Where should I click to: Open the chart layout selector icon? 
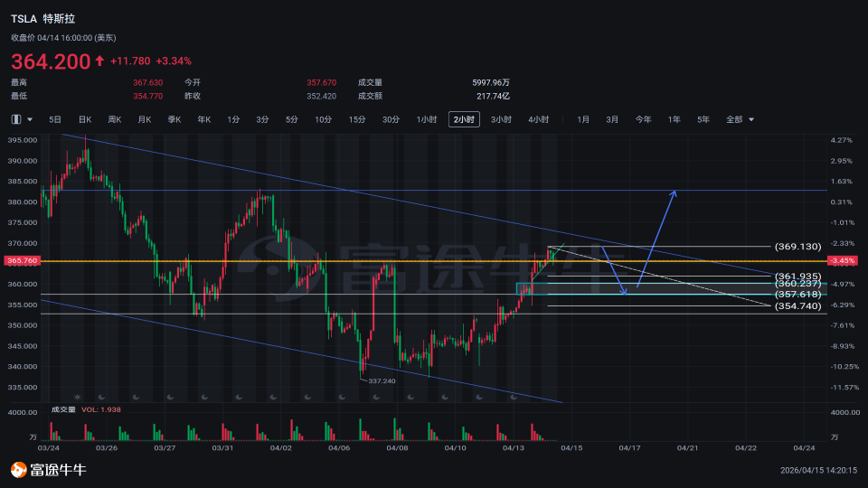point(16,119)
